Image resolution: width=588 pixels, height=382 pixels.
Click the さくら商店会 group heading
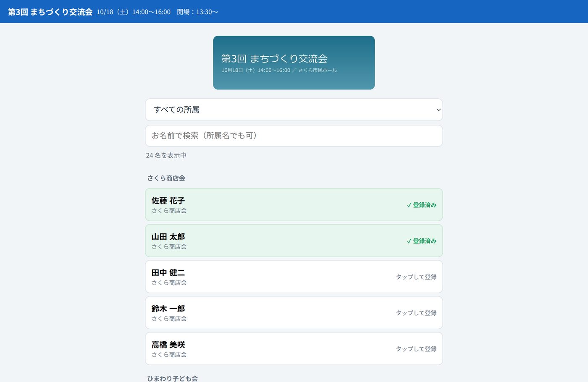point(166,178)
